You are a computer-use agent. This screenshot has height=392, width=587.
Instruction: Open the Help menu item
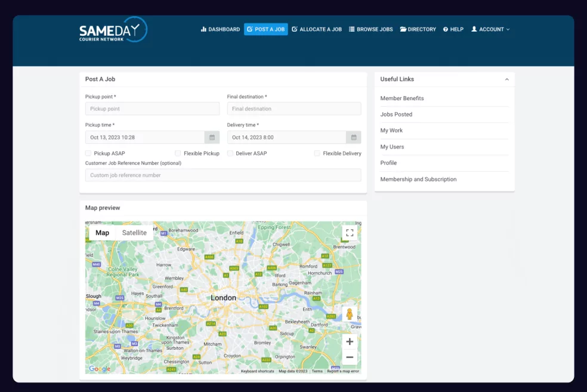point(453,29)
